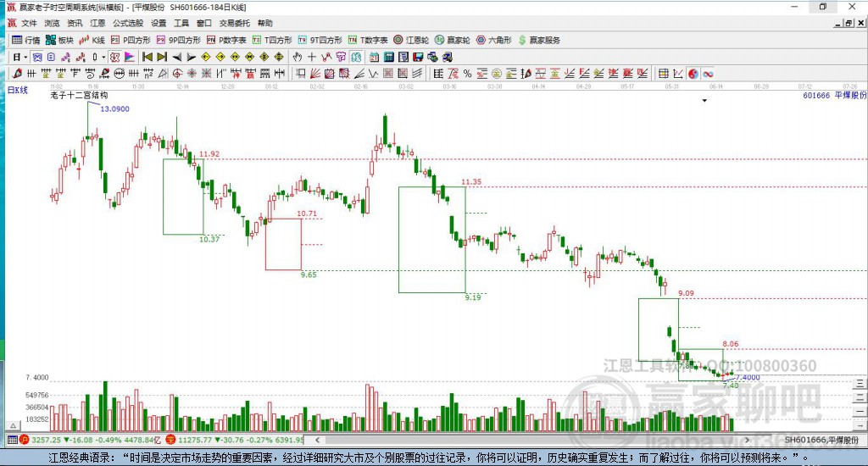Open the calculator icon
The height and width of the screenshot is (466, 868).
[x=388, y=57]
